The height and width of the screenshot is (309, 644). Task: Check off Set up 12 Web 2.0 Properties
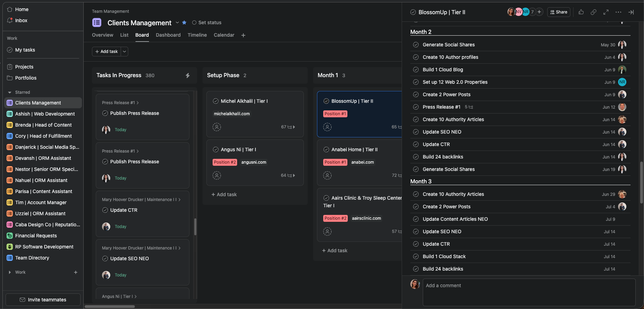[416, 82]
